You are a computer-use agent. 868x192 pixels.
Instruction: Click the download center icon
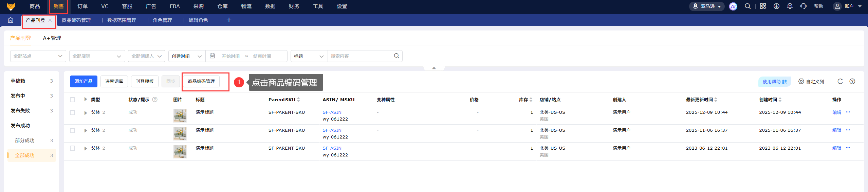(776, 6)
